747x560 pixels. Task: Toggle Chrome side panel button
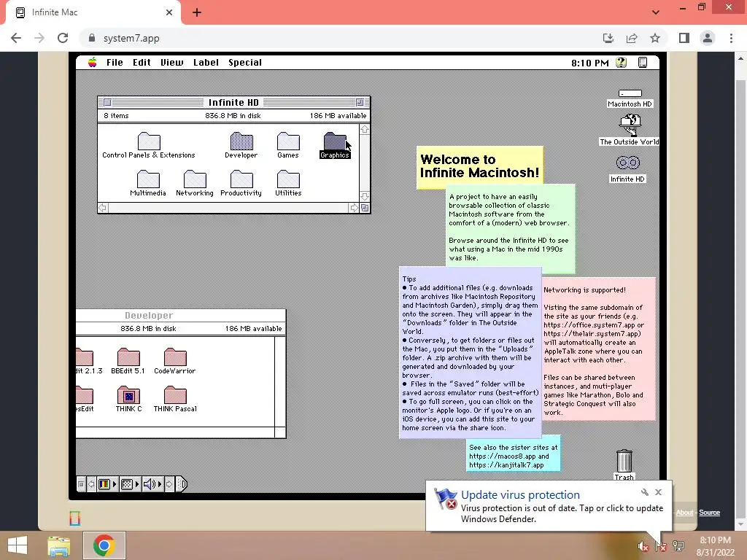684,38
